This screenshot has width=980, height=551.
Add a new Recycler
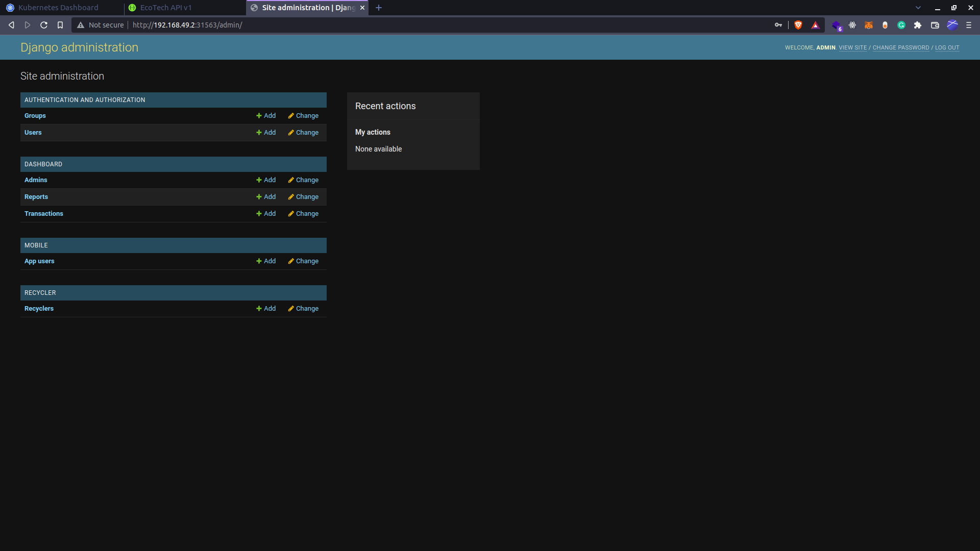[266, 309]
